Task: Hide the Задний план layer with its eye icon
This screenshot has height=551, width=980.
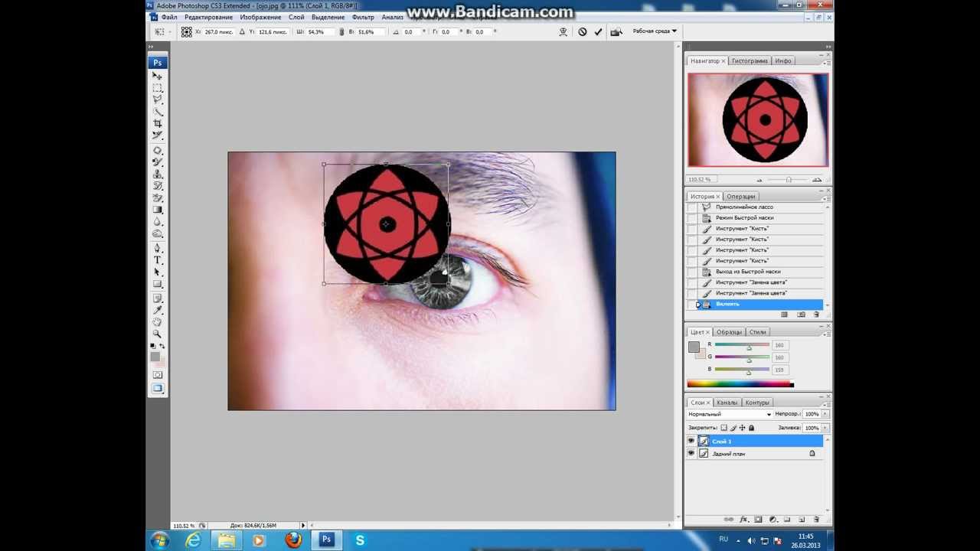Action: click(x=691, y=454)
